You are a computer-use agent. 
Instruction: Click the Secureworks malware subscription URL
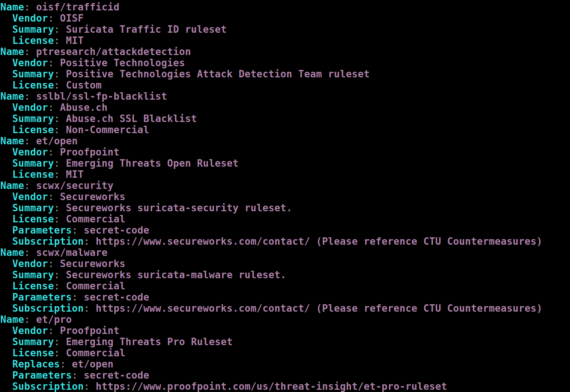[x=203, y=308]
